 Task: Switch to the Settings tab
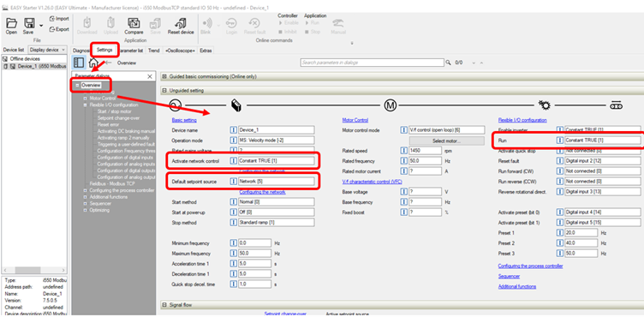pyautogui.click(x=104, y=51)
